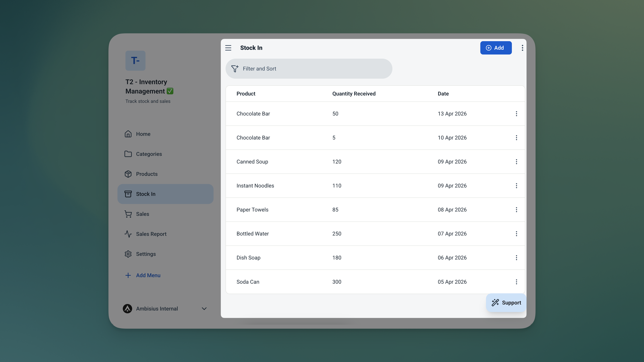
Task: Click the filter funnel icon
Action: click(x=235, y=69)
